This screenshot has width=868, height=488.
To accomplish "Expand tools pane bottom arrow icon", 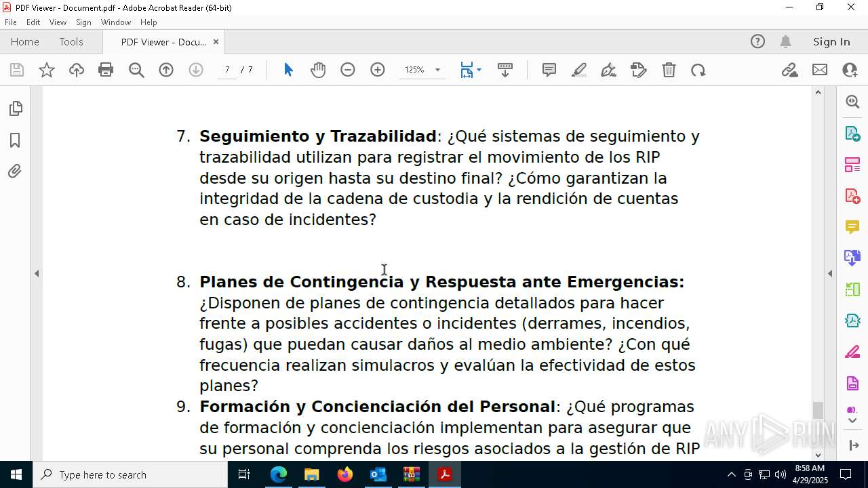I will 852,445.
